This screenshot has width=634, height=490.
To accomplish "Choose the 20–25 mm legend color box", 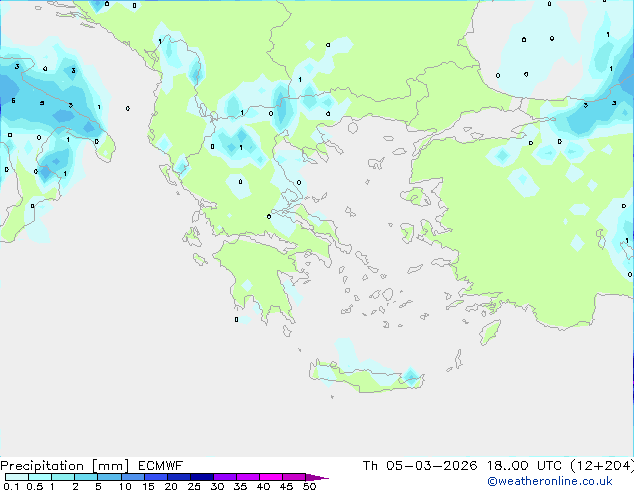I will pos(179,477).
